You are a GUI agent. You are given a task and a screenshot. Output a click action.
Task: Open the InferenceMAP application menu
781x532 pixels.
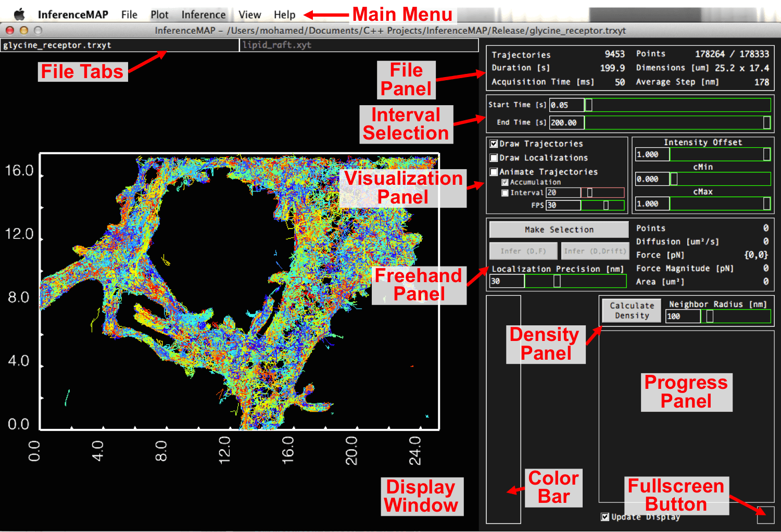73,15
